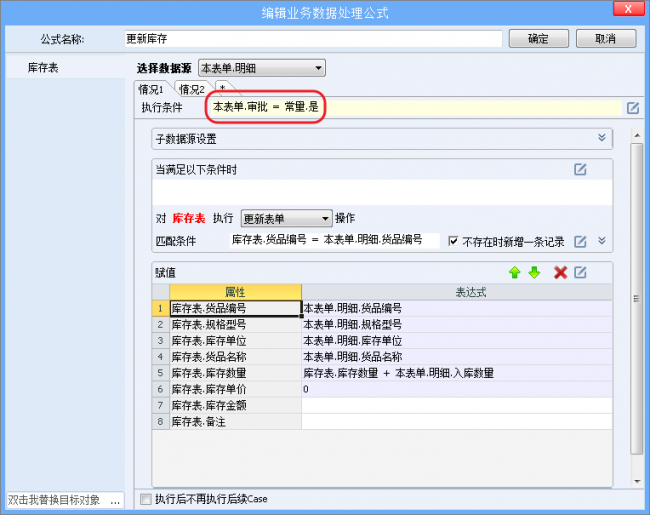Image resolution: width=650 pixels, height=515 pixels.
Task: Click scrollbar down arrow on right panel
Action: (637, 481)
